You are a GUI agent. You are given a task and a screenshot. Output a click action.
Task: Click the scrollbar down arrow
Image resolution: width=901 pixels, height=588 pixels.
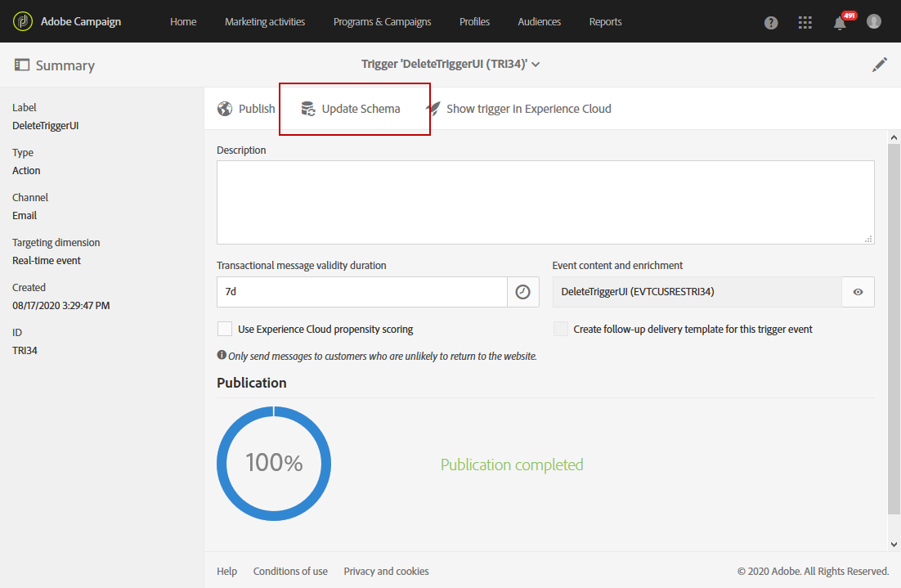pos(894,545)
